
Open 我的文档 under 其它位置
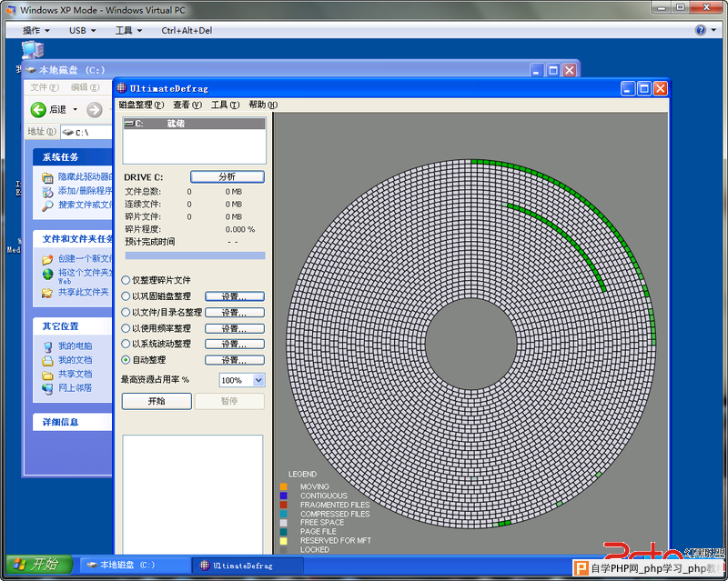click(x=75, y=360)
